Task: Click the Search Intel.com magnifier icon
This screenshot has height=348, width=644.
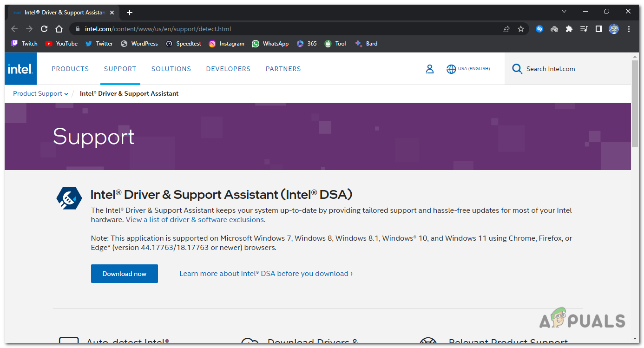Action: tap(517, 68)
